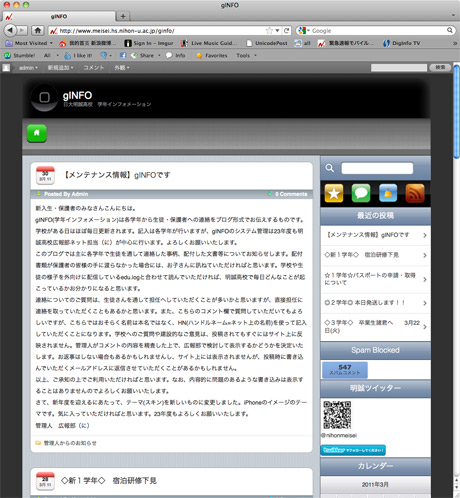Click the orange RSS feed icon
The width and height of the screenshot is (460, 498).
tap(415, 193)
